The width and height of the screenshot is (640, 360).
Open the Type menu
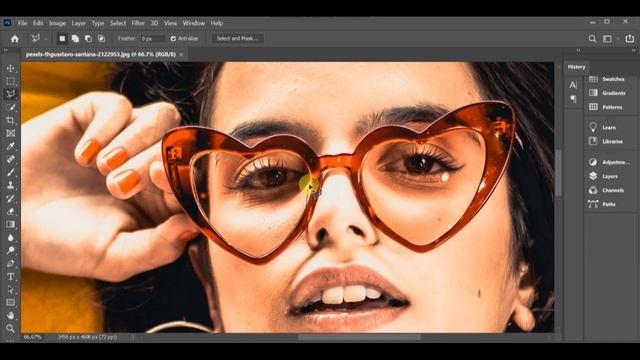pyautogui.click(x=98, y=23)
